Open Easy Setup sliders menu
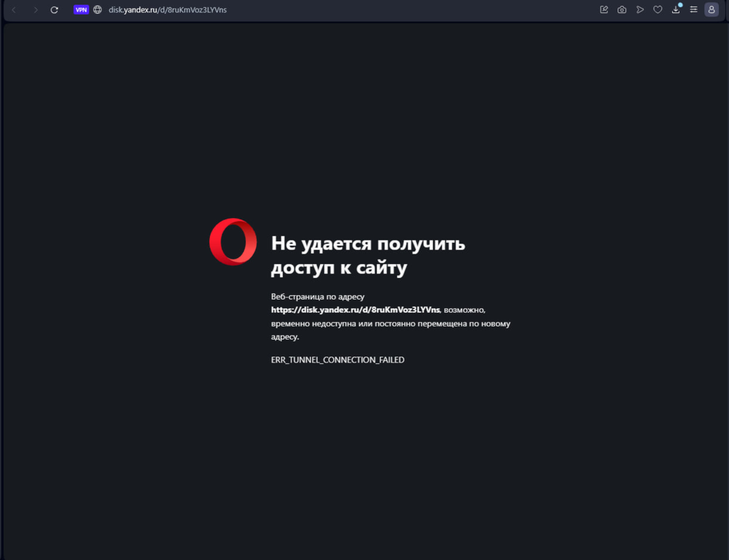729x560 pixels. (x=694, y=9)
